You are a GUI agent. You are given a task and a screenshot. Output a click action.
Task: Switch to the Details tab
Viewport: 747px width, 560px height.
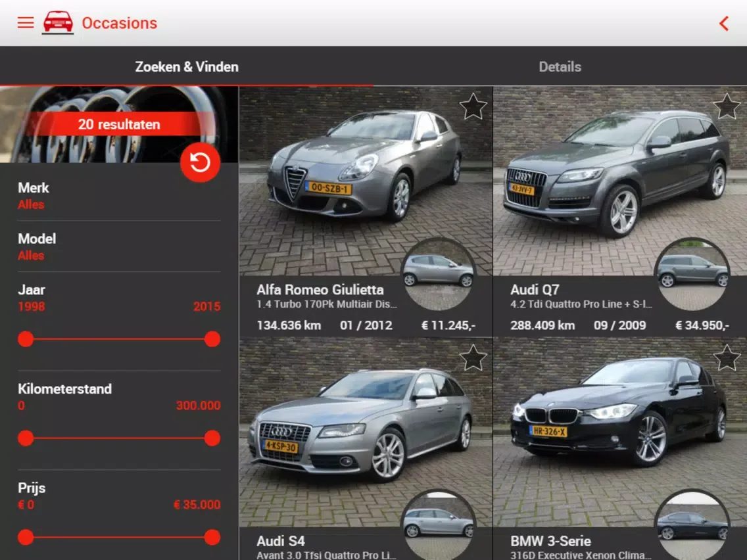[560, 66]
